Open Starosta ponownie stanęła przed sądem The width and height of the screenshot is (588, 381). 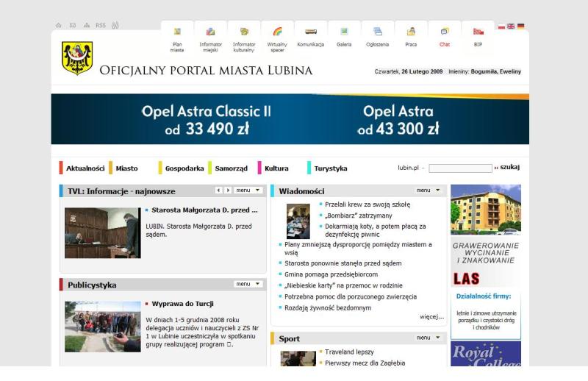click(x=343, y=263)
